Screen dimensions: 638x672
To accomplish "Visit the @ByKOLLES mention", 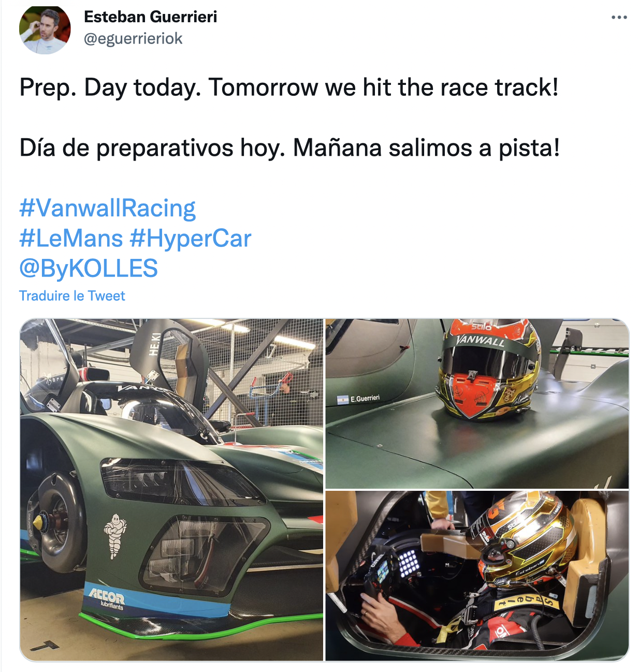I will click(89, 269).
